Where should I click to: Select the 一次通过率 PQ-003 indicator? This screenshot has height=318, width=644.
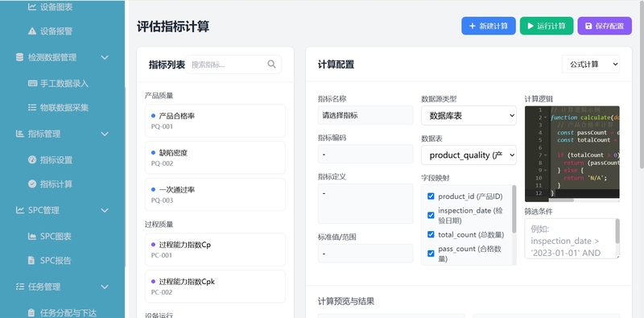pyautogui.click(x=215, y=194)
